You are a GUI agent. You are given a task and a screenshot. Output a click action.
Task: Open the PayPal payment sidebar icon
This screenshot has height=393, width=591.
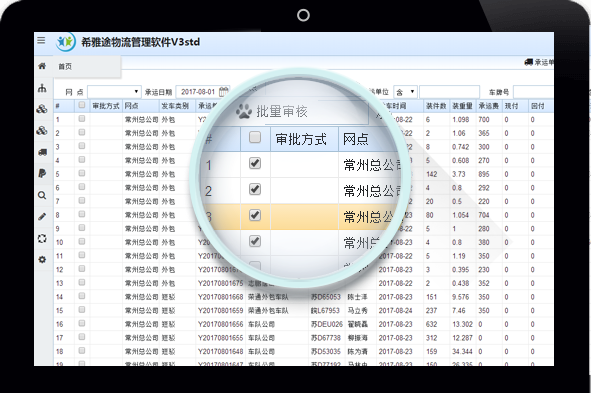(x=42, y=173)
